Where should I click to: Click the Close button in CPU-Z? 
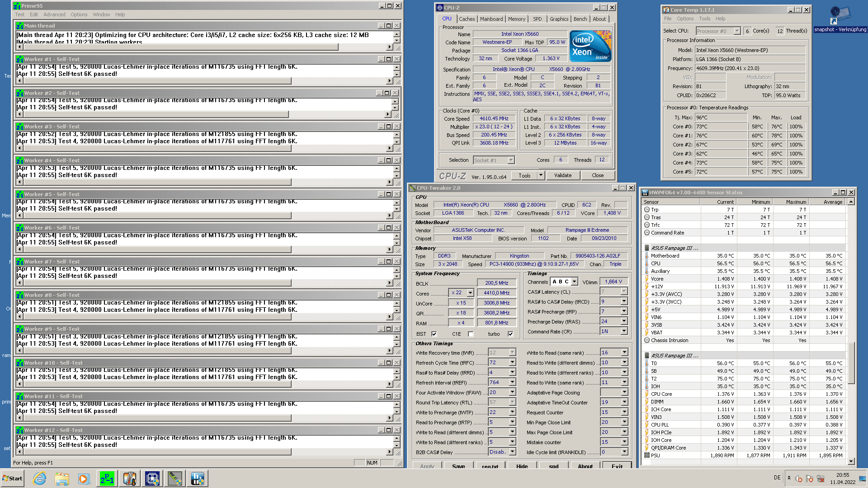598,175
